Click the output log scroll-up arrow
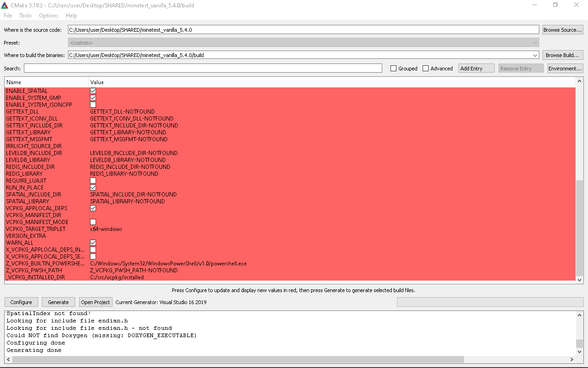 coord(579,315)
